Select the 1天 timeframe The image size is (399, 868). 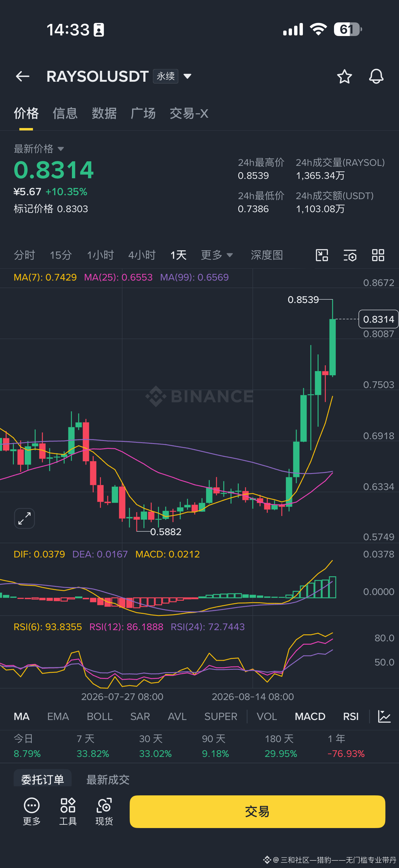point(178,255)
